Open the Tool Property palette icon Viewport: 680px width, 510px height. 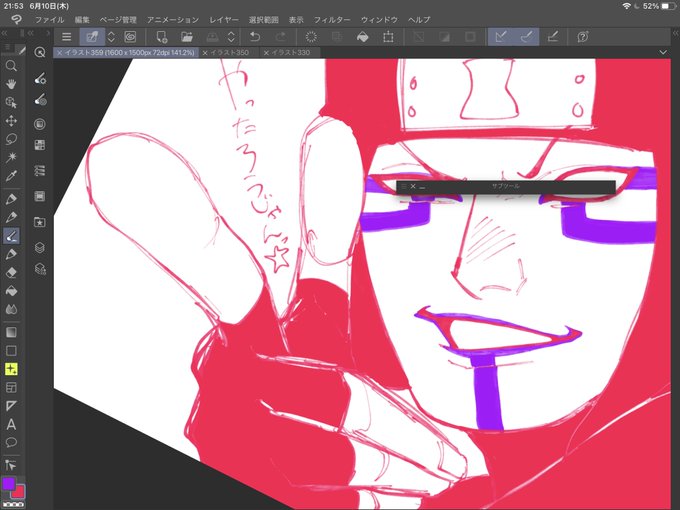click(39, 78)
